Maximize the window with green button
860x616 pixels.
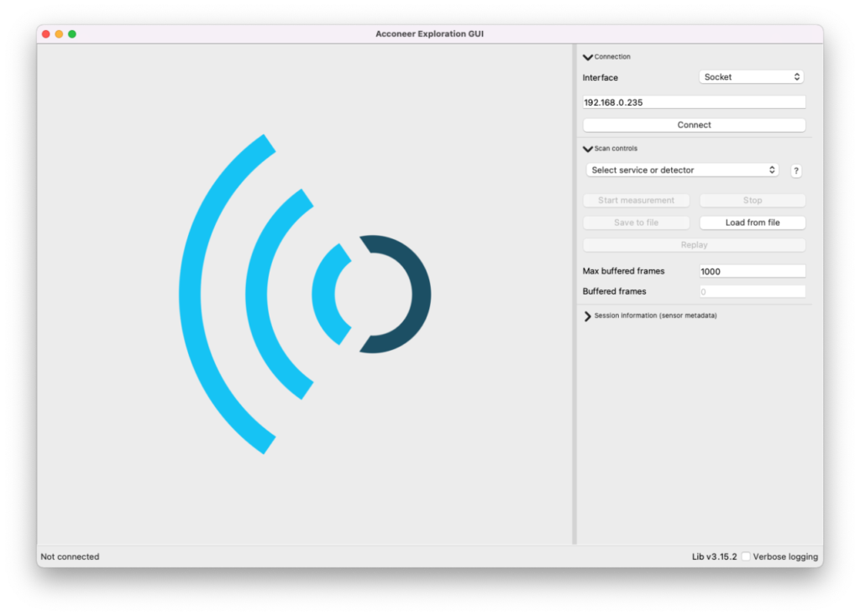click(x=72, y=34)
